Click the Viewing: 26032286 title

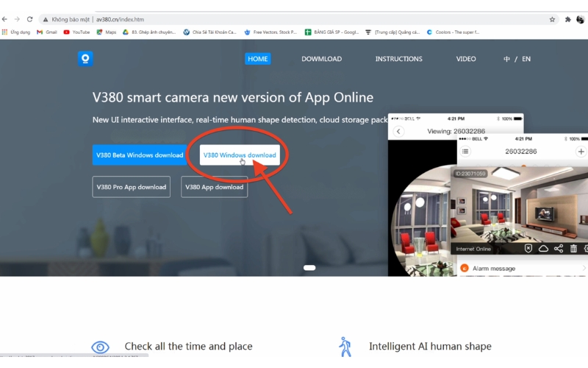point(456,131)
